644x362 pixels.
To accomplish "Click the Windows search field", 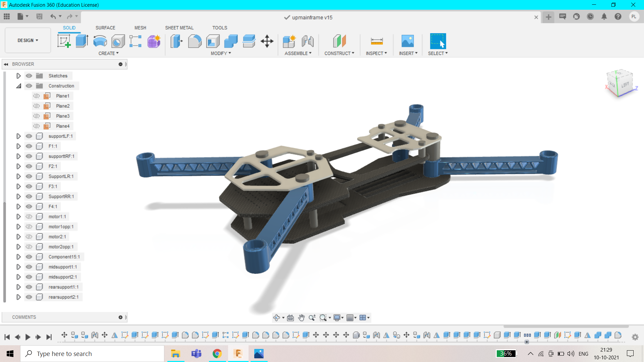I will [92, 353].
